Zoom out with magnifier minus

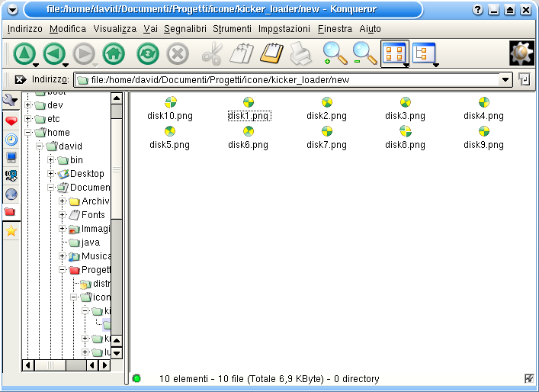tap(364, 53)
